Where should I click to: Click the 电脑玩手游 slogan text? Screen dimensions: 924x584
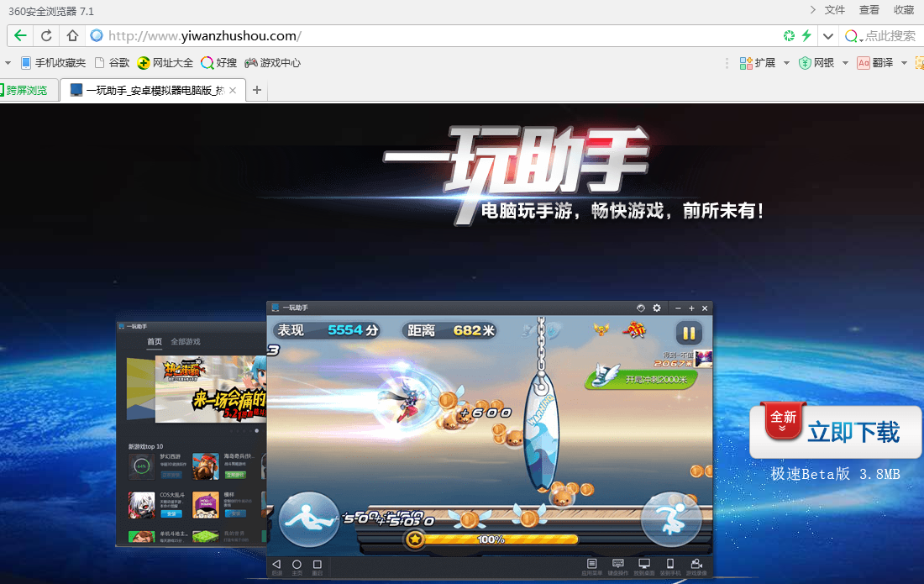pos(622,210)
